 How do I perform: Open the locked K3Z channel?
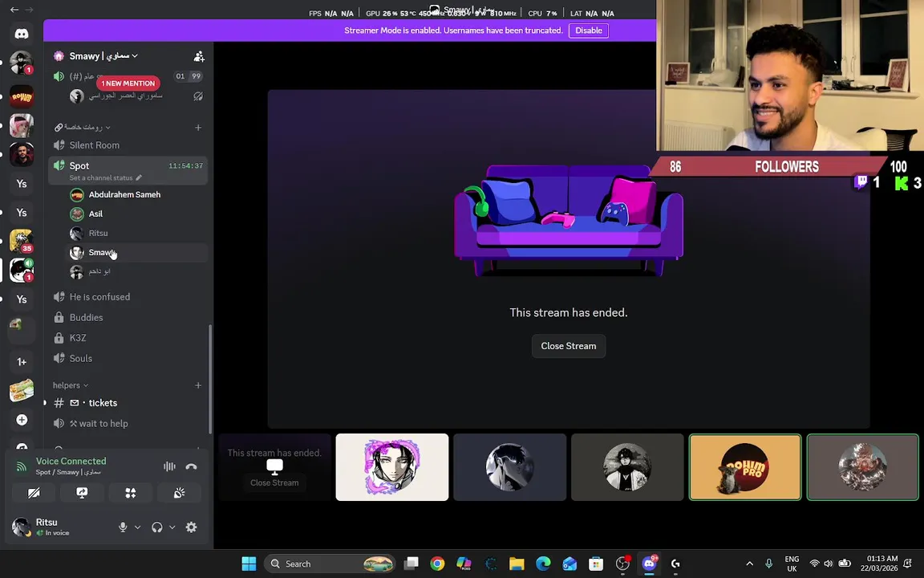(128, 338)
